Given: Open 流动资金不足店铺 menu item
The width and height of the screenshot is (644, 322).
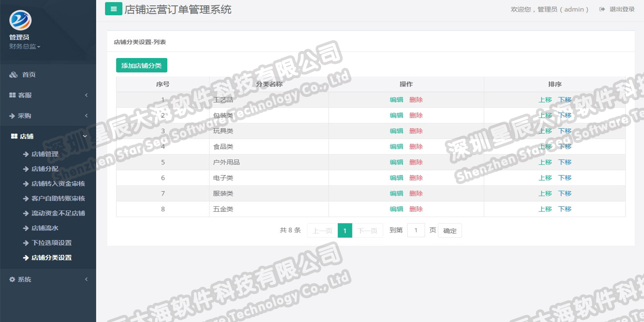Looking at the screenshot, I should coord(58,213).
